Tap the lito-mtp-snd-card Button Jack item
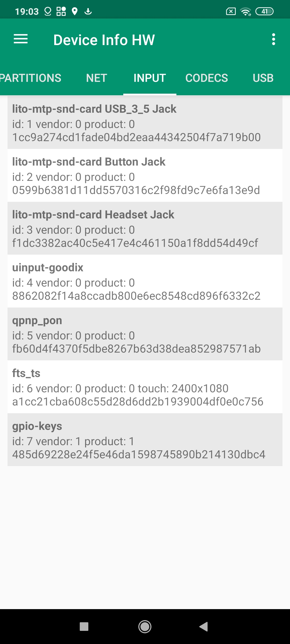The width and height of the screenshot is (290, 644). point(145,175)
